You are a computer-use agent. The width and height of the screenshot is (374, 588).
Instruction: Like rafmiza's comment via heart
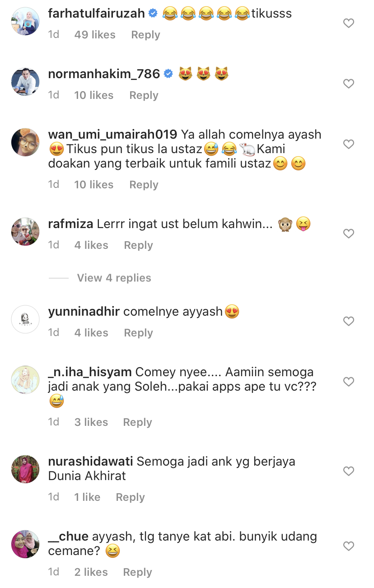[349, 234]
